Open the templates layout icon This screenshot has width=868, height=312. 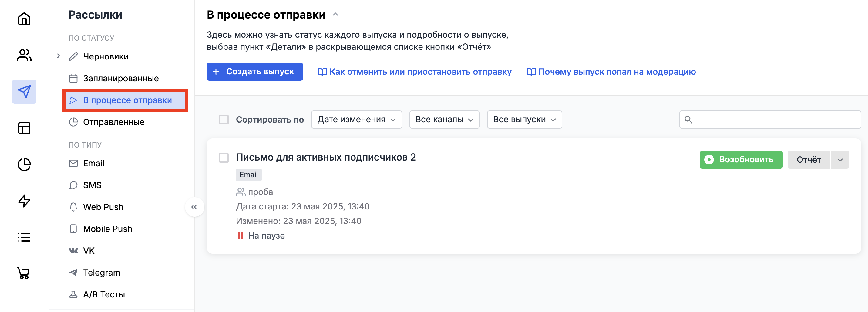(x=24, y=128)
